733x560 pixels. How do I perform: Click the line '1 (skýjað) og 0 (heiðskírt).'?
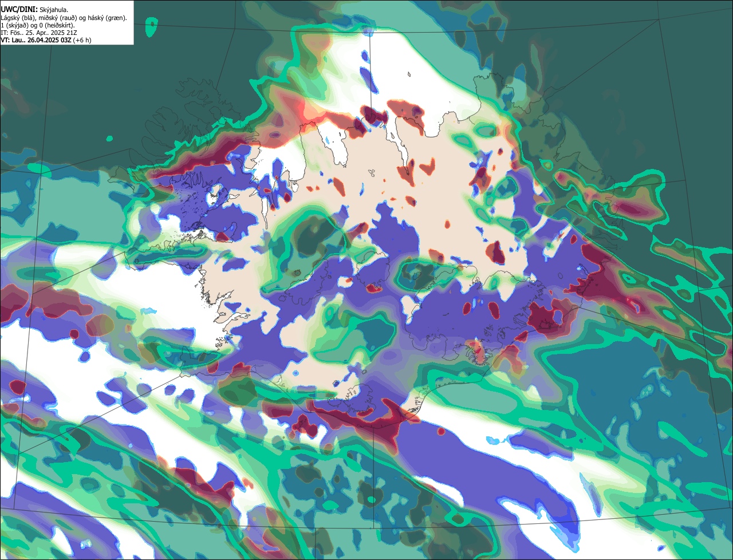38,25
